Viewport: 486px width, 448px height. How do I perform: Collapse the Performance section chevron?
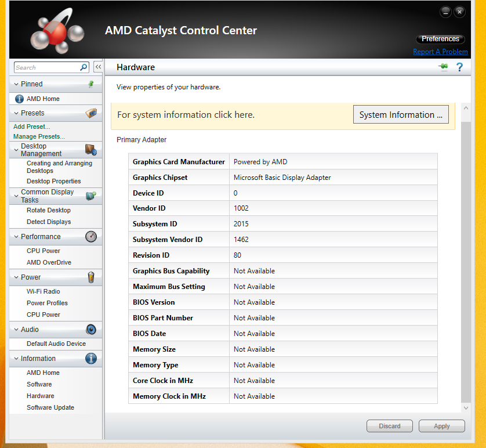(x=16, y=237)
